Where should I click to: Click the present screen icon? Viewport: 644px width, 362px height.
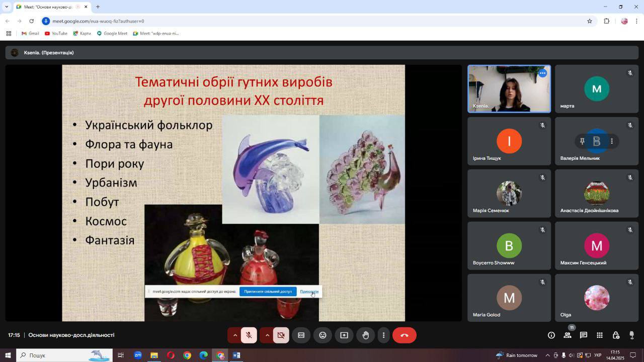click(344, 335)
